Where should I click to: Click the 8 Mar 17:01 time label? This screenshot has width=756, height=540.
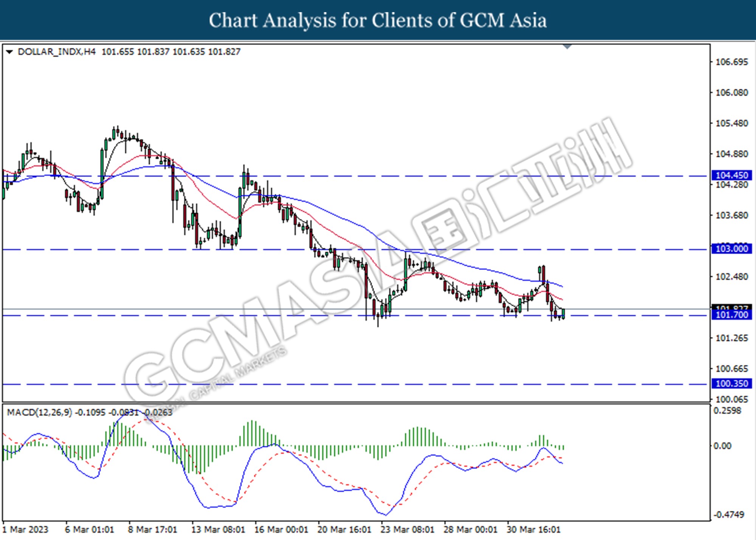152,529
